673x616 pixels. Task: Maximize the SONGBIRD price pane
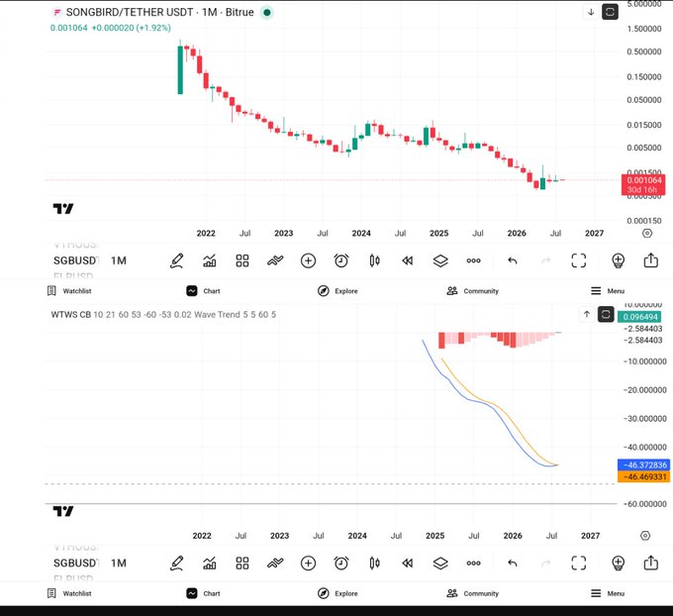coord(610,12)
